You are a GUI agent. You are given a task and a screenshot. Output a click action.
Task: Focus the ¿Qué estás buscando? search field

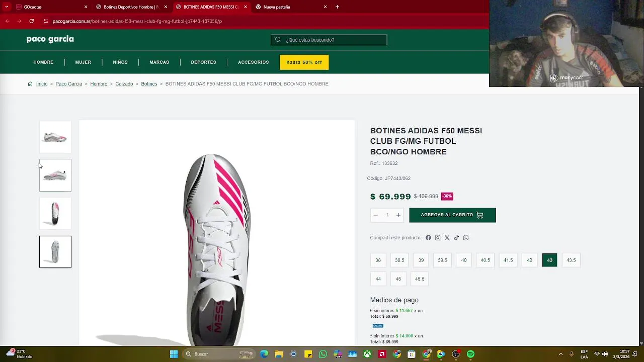point(329,40)
